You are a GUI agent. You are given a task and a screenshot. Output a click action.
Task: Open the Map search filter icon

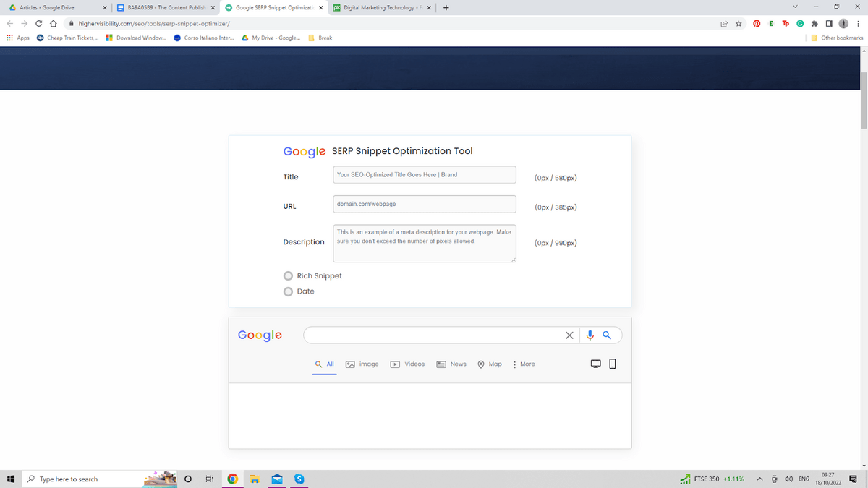click(x=481, y=364)
